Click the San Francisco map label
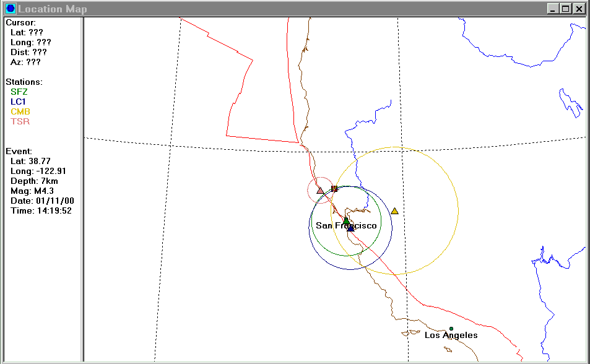Viewport: 590px width, 364px height. tap(346, 225)
